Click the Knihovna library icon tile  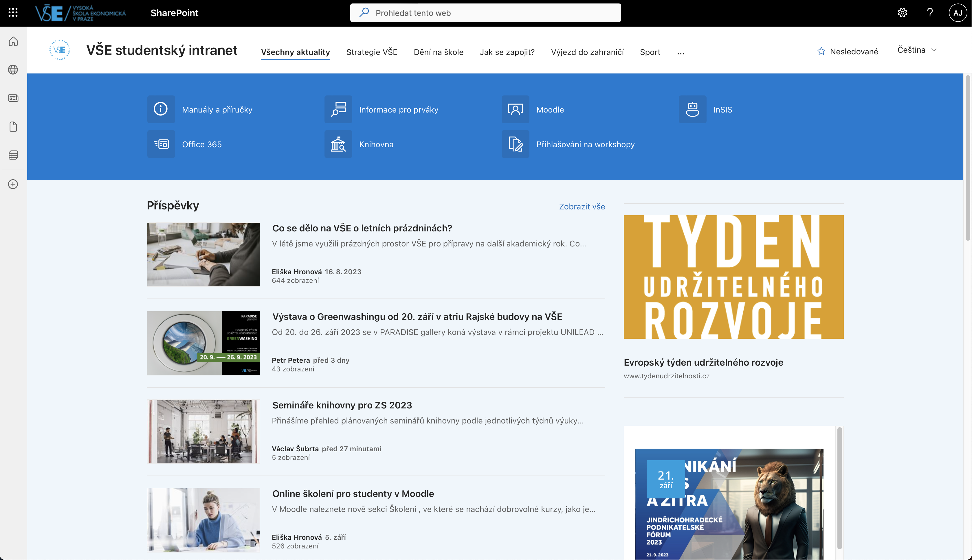click(x=338, y=144)
